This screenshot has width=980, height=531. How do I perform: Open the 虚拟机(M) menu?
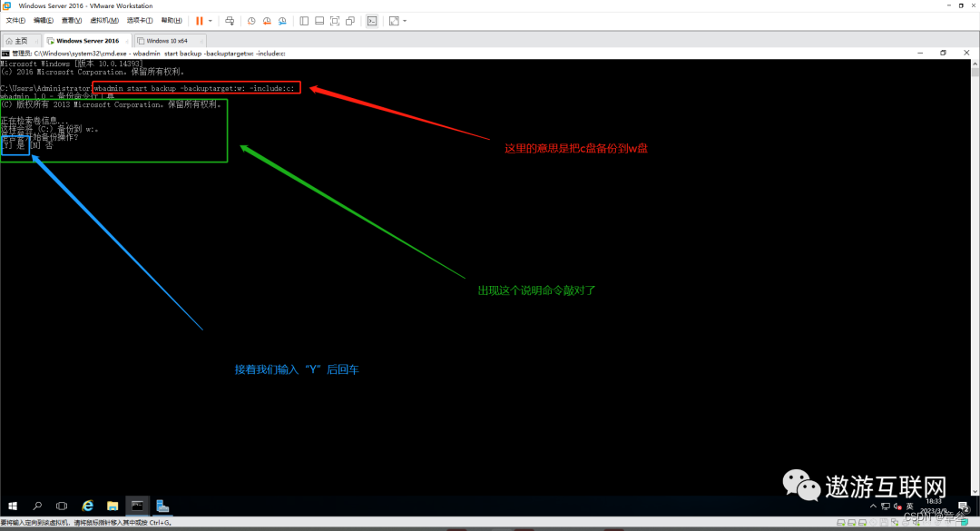pos(103,21)
